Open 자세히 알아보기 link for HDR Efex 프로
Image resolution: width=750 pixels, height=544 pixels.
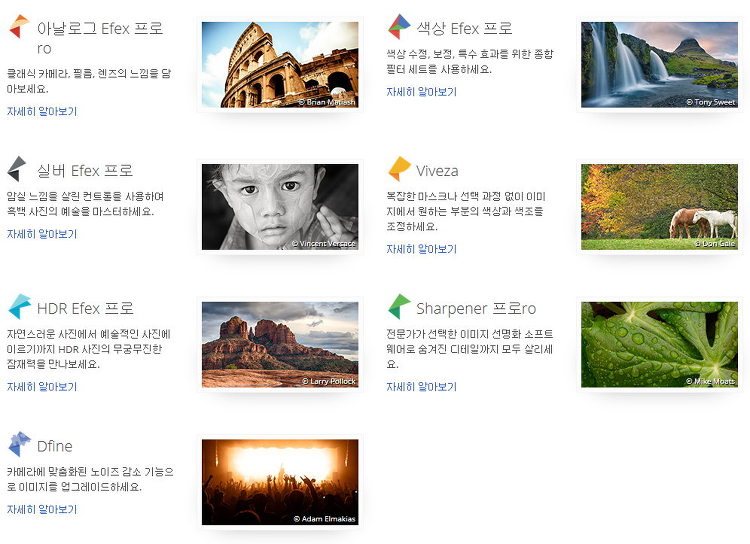point(42,387)
